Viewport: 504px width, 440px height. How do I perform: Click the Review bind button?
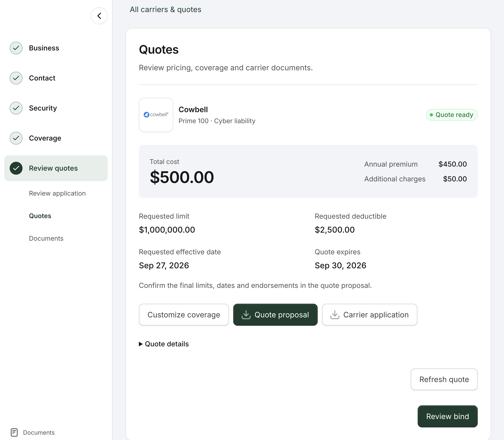[448, 416]
